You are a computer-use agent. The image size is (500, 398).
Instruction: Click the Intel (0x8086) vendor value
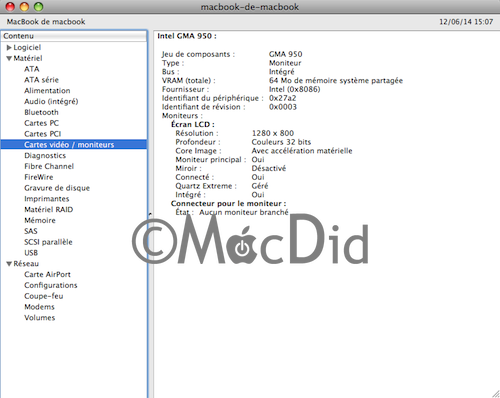click(295, 89)
